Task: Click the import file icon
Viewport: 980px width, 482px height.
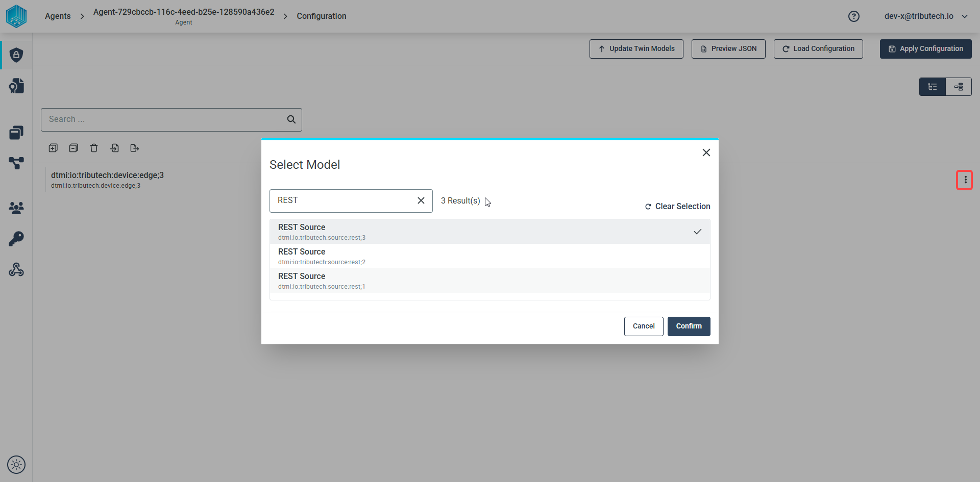Action: pyautogui.click(x=114, y=148)
